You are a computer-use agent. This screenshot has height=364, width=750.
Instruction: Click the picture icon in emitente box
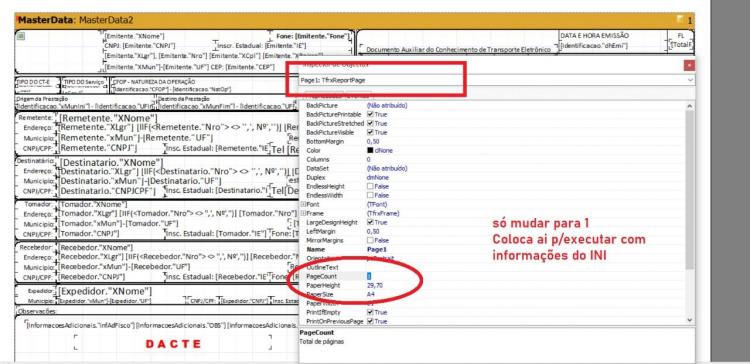click(21, 35)
